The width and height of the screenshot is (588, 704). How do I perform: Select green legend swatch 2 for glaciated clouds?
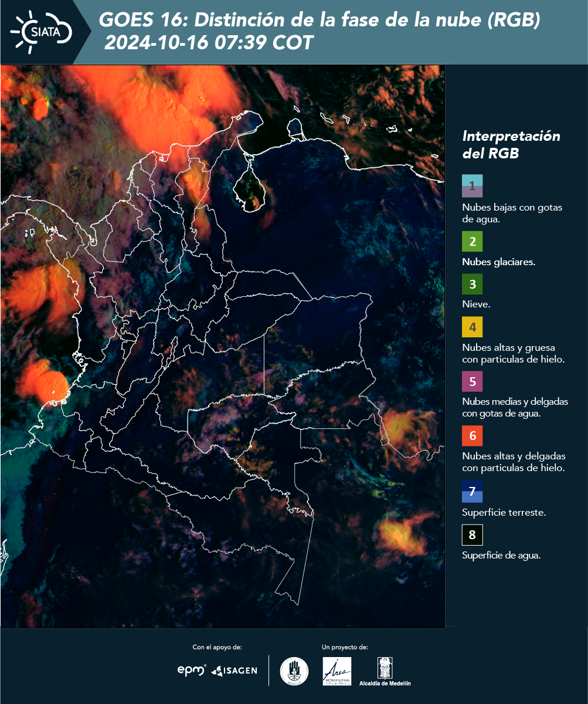473,241
